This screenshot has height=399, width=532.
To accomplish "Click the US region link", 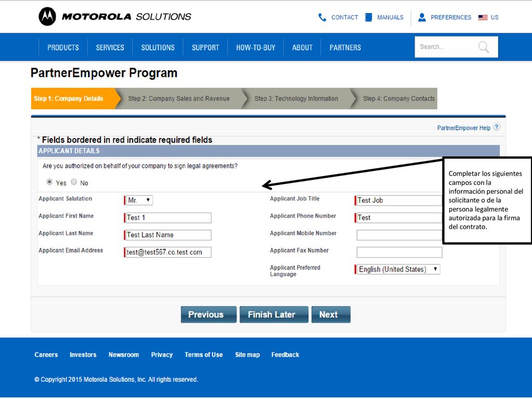I will (495, 17).
